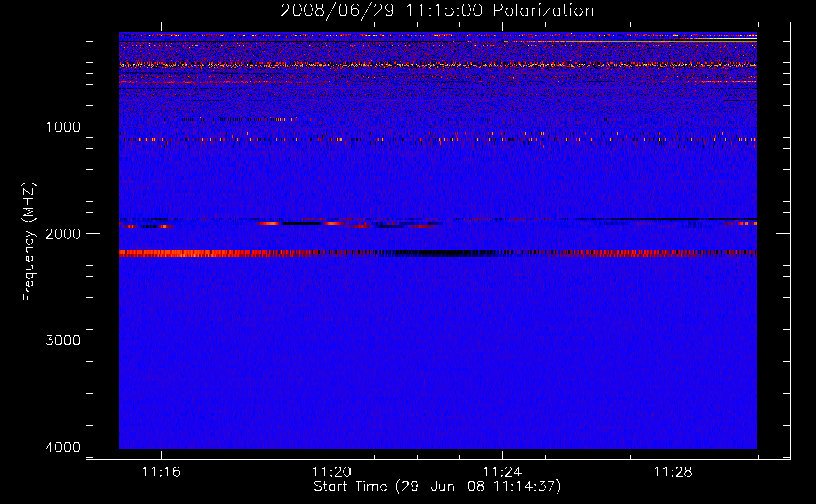816x504 pixels.
Task: Click the plot title '2008/06/29 11:15:00 Polarization'
Action: [437, 10]
